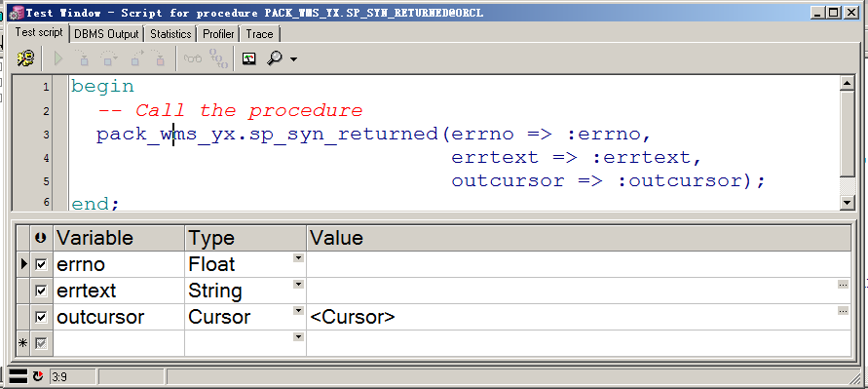Image resolution: width=868 pixels, height=389 pixels.
Task: Click 'errtext => :errtext,' on line 4
Action: coord(577,158)
